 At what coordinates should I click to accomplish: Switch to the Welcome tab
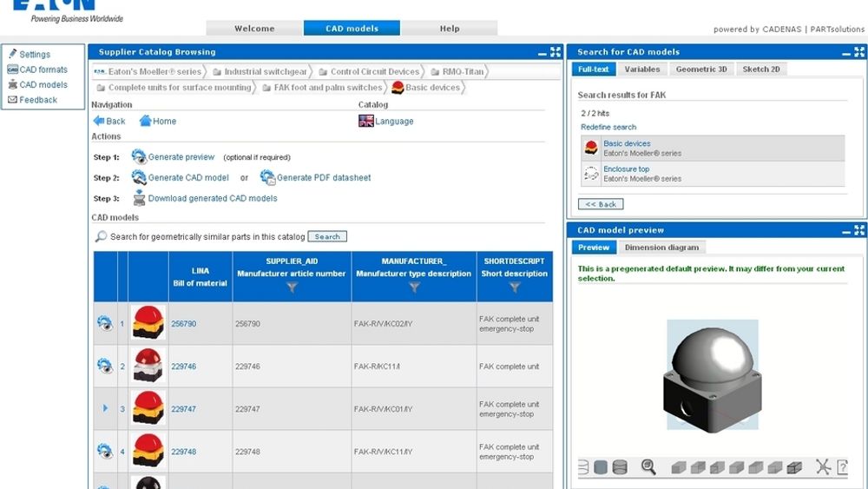coord(254,29)
